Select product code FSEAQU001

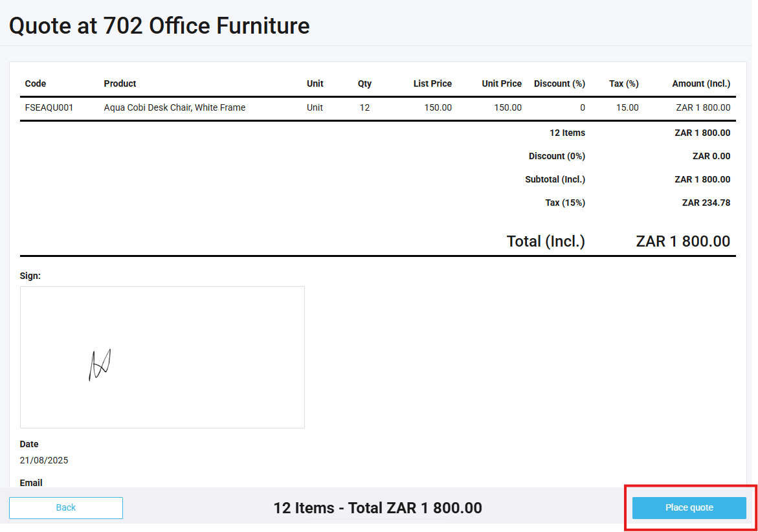click(x=49, y=107)
